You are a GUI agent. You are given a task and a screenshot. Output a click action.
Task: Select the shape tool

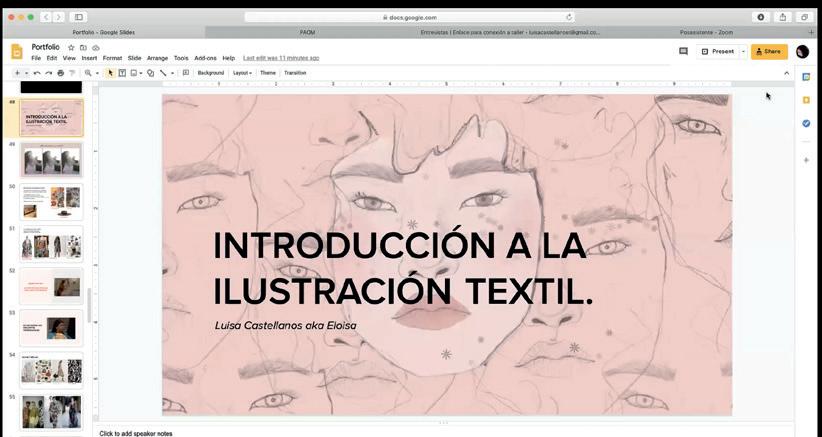151,73
